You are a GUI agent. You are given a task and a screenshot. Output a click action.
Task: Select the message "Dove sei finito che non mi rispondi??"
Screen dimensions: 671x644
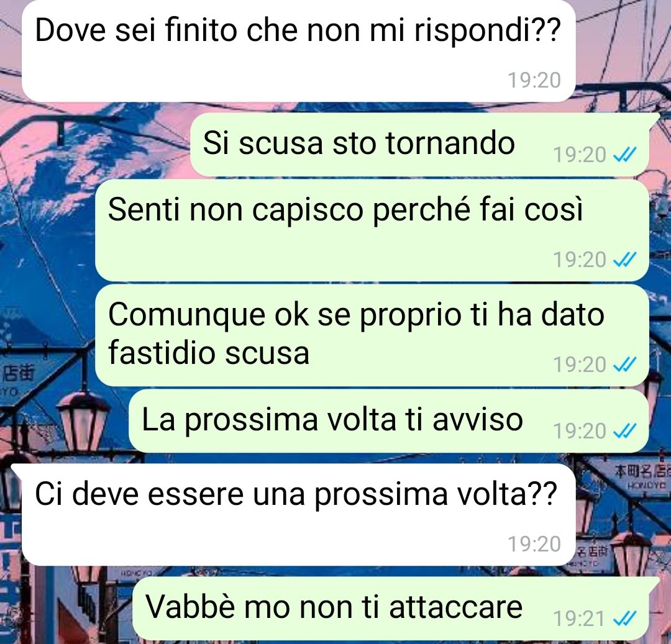point(298,51)
